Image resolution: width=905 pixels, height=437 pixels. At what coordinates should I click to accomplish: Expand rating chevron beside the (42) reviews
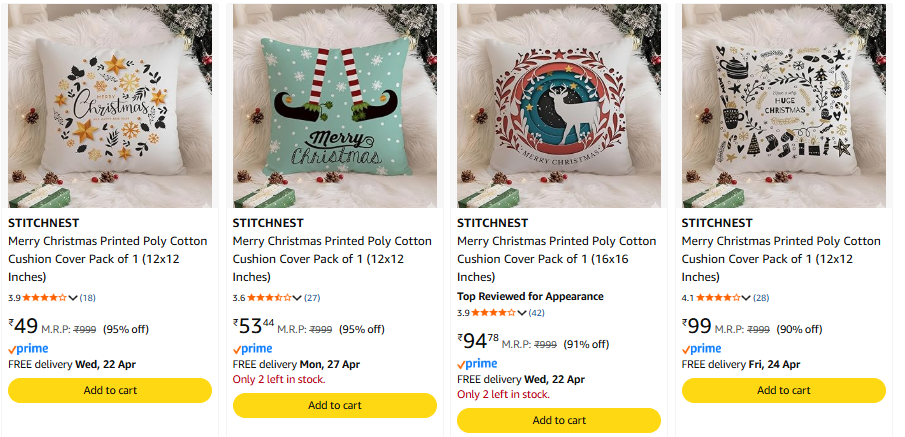click(522, 313)
